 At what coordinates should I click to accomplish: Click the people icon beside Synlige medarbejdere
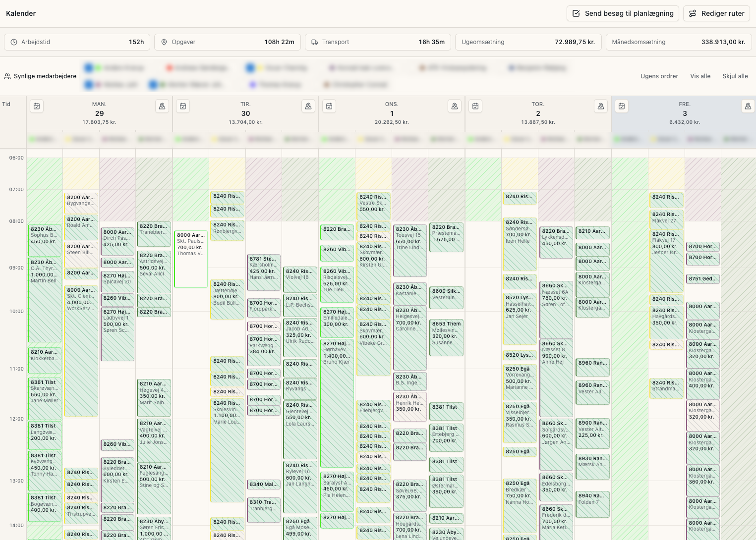pyautogui.click(x=7, y=76)
